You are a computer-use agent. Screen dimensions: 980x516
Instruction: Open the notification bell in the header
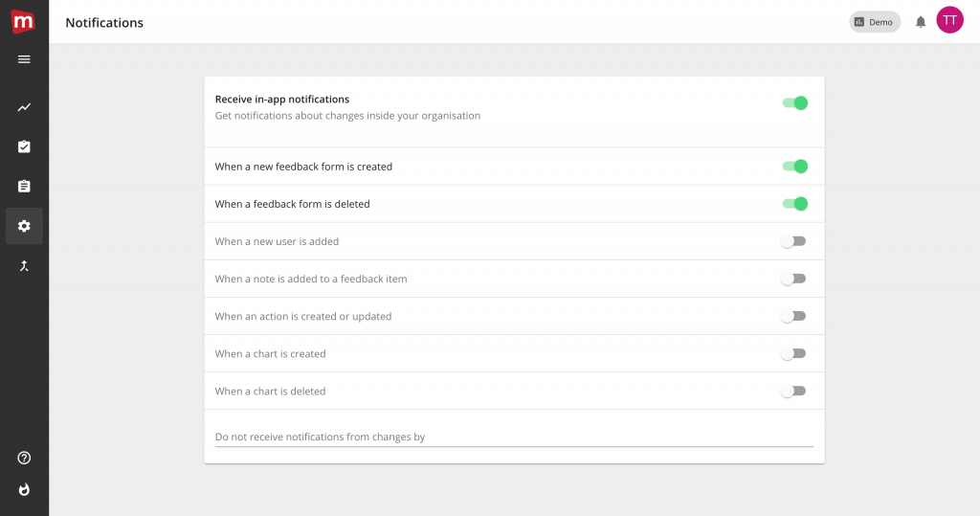click(x=921, y=22)
